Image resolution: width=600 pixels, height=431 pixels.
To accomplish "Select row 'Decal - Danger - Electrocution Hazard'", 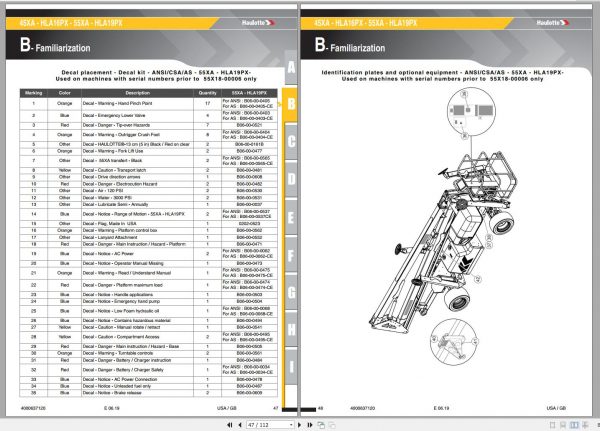I will pos(148,184).
